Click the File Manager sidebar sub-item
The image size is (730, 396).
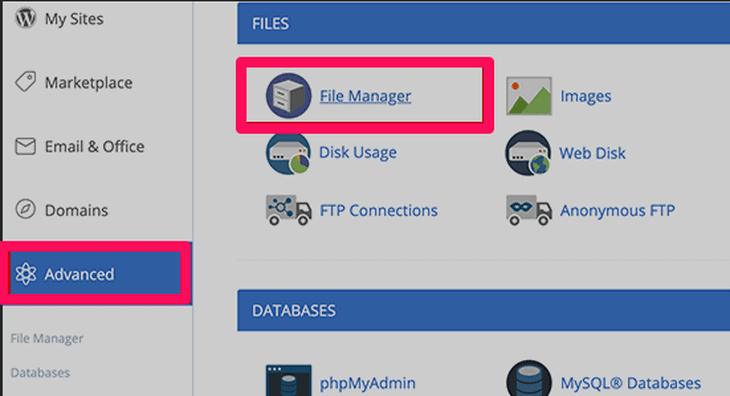click(x=47, y=338)
